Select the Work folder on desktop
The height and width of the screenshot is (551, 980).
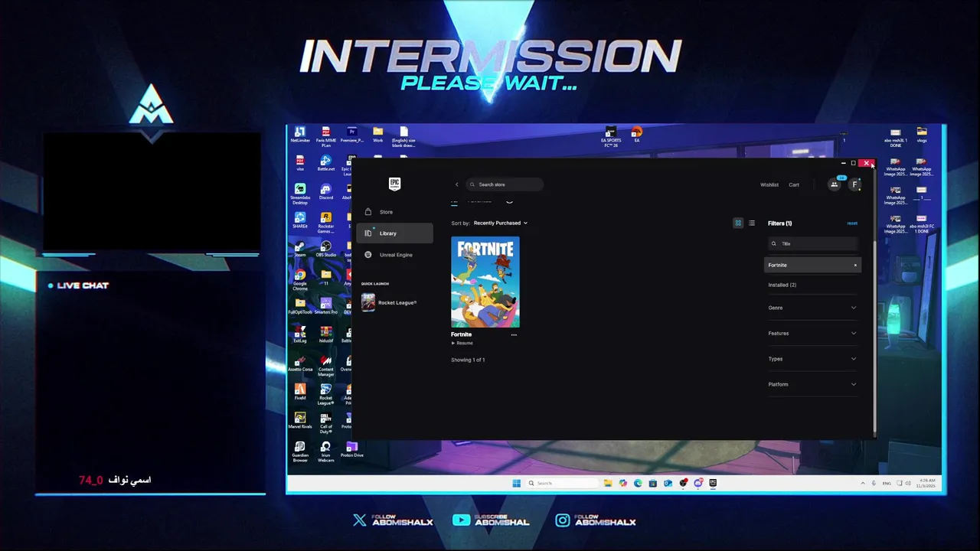click(x=377, y=135)
